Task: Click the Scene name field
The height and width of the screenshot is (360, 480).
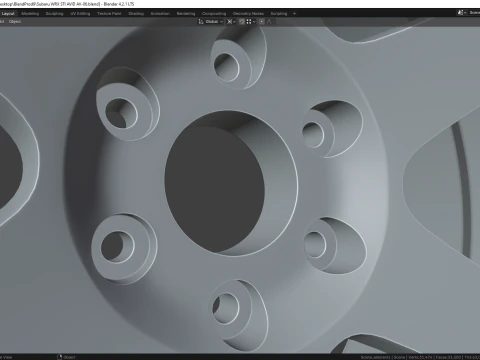Action: click(474, 13)
